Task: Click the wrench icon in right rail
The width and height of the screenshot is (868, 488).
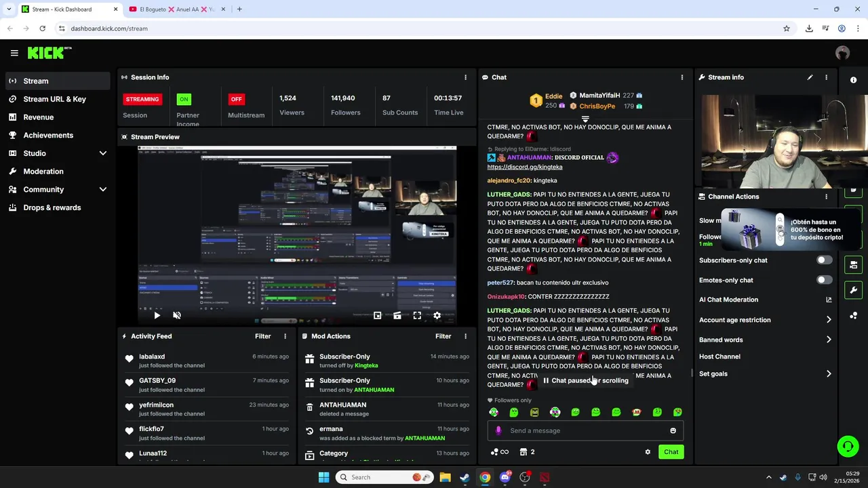Action: 853,290
